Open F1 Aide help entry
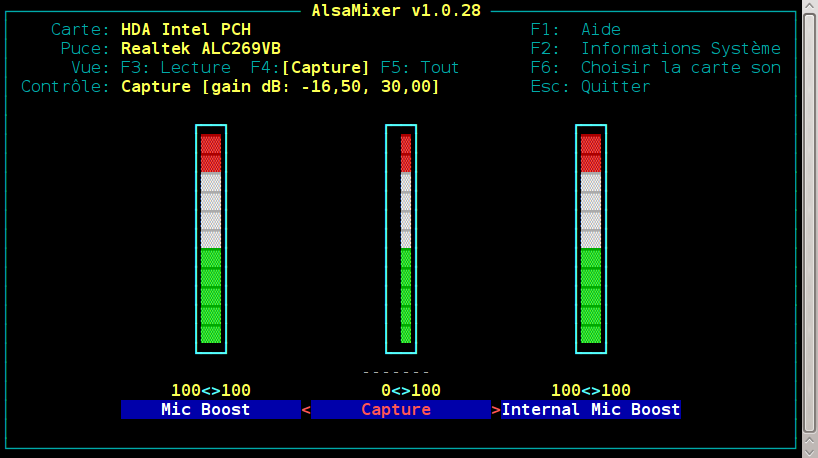The width and height of the screenshot is (818, 458). [575, 29]
